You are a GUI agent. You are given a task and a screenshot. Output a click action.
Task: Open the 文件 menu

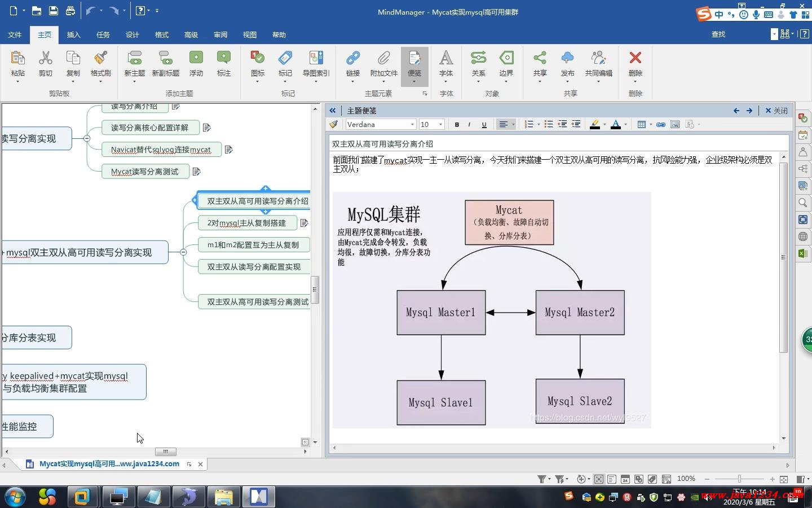pyautogui.click(x=15, y=34)
